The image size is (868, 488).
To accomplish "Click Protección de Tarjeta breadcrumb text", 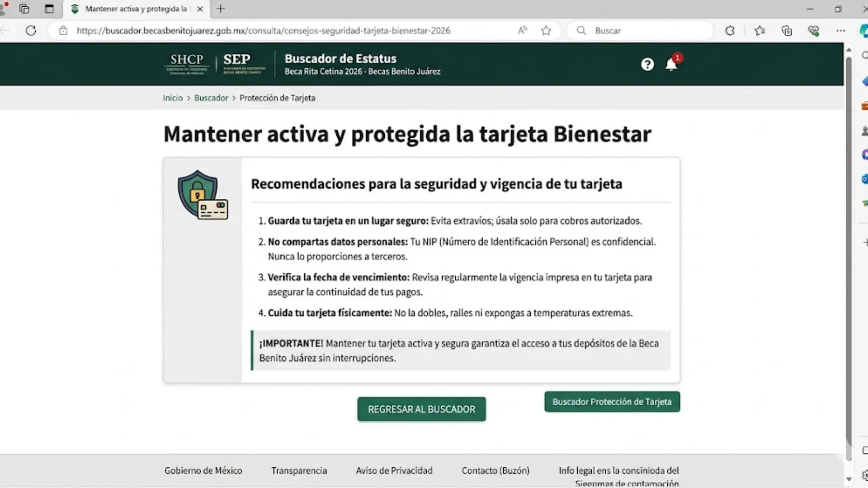I will click(277, 98).
